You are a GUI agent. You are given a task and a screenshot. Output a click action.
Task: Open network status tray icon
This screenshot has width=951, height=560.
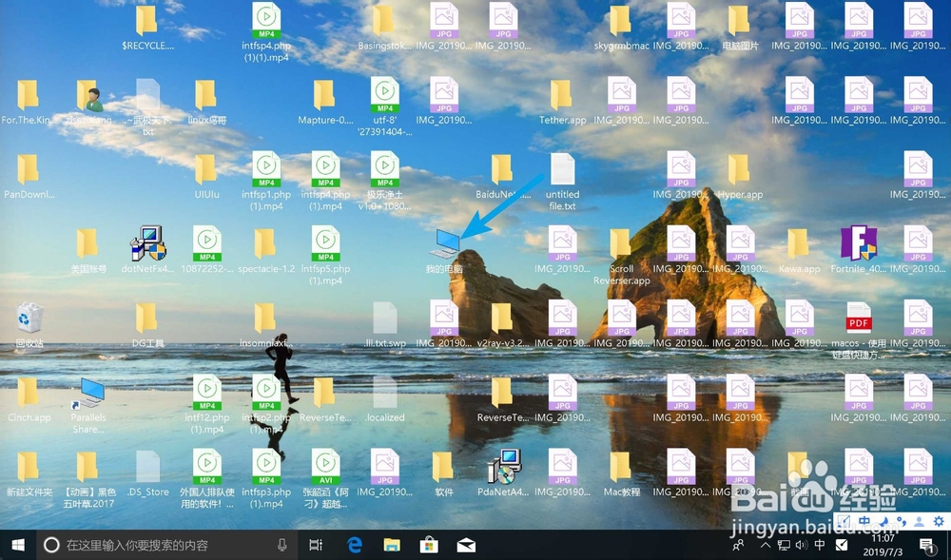pyautogui.click(x=784, y=545)
